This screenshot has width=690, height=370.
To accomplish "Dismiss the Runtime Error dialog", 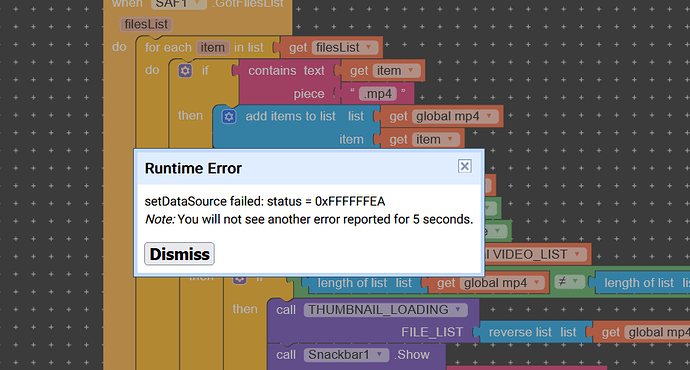I will [x=180, y=254].
